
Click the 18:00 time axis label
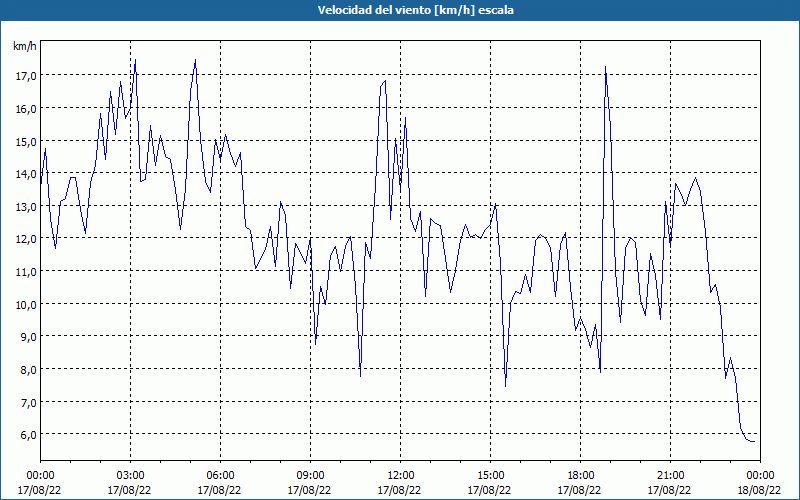click(x=581, y=476)
